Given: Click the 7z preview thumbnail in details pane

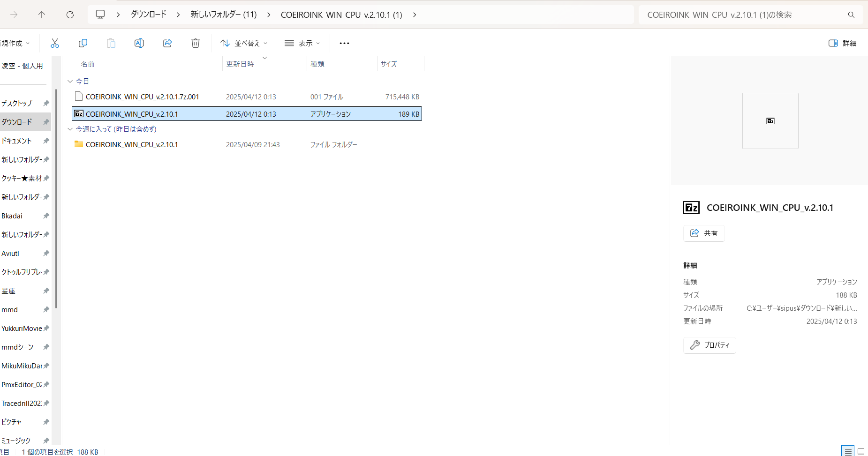Looking at the screenshot, I should (x=770, y=121).
